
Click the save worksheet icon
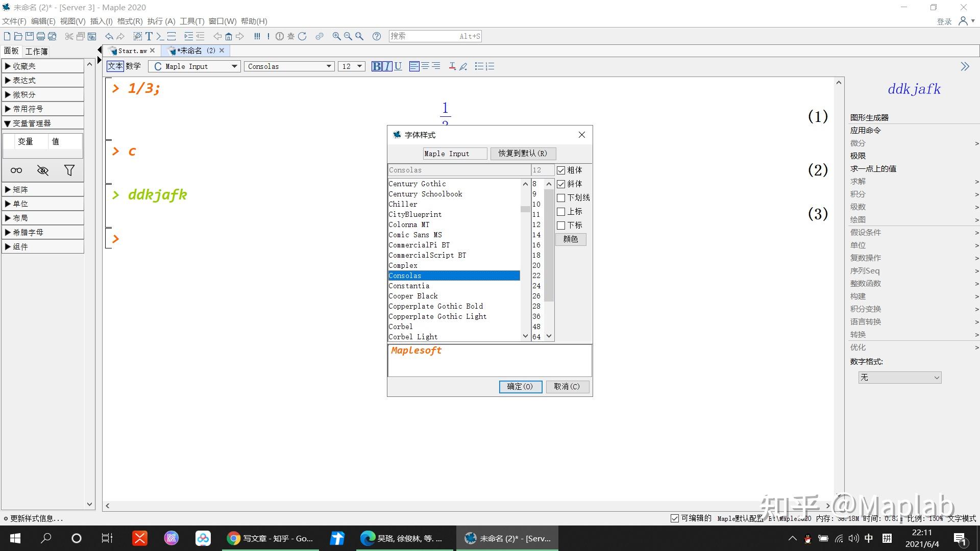click(x=30, y=36)
